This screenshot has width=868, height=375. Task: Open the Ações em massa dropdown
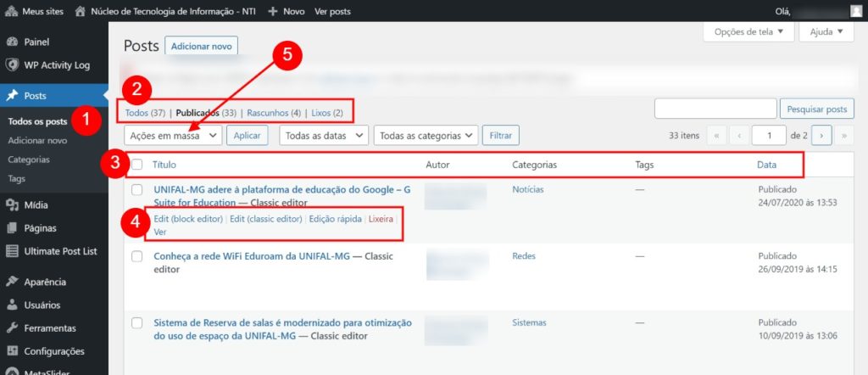(x=173, y=135)
